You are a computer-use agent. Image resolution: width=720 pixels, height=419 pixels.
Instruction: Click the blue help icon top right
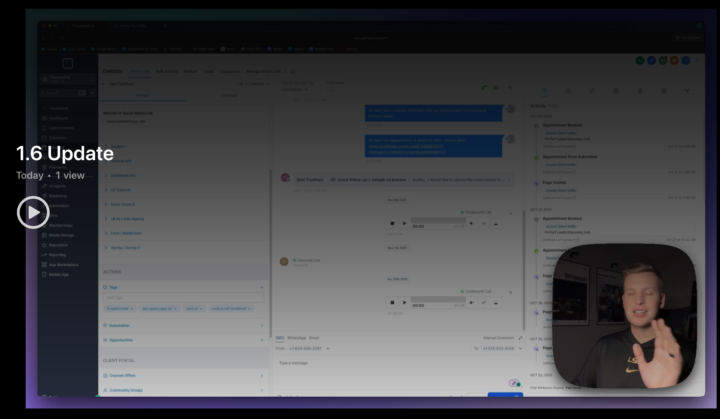[686, 60]
